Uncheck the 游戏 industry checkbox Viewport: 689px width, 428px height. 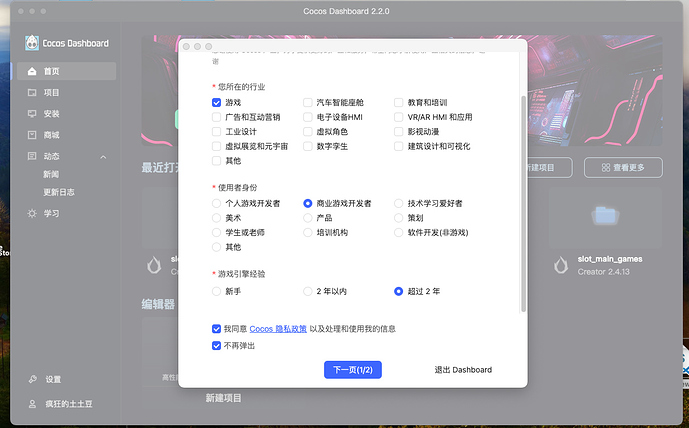point(216,102)
